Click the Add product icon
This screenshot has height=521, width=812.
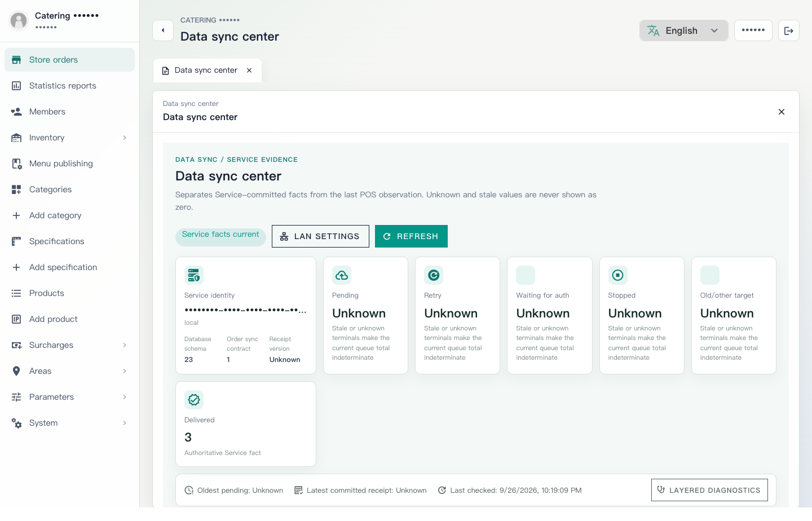tap(16, 319)
